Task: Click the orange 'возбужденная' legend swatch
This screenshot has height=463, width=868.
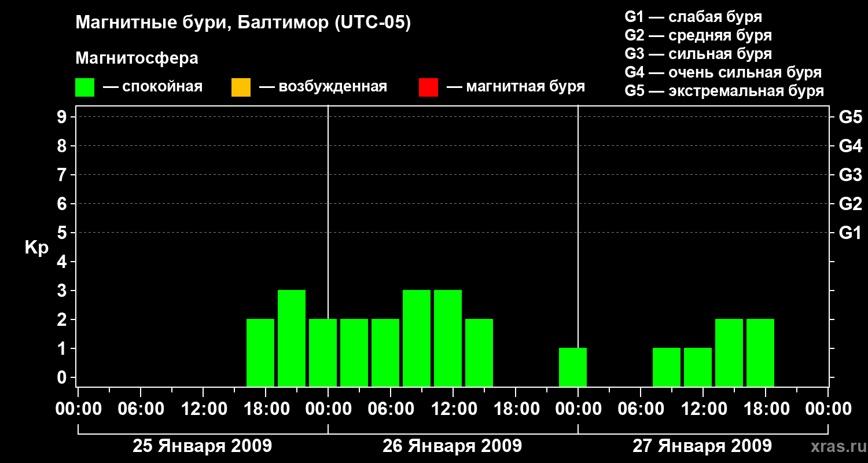Action: (x=241, y=87)
